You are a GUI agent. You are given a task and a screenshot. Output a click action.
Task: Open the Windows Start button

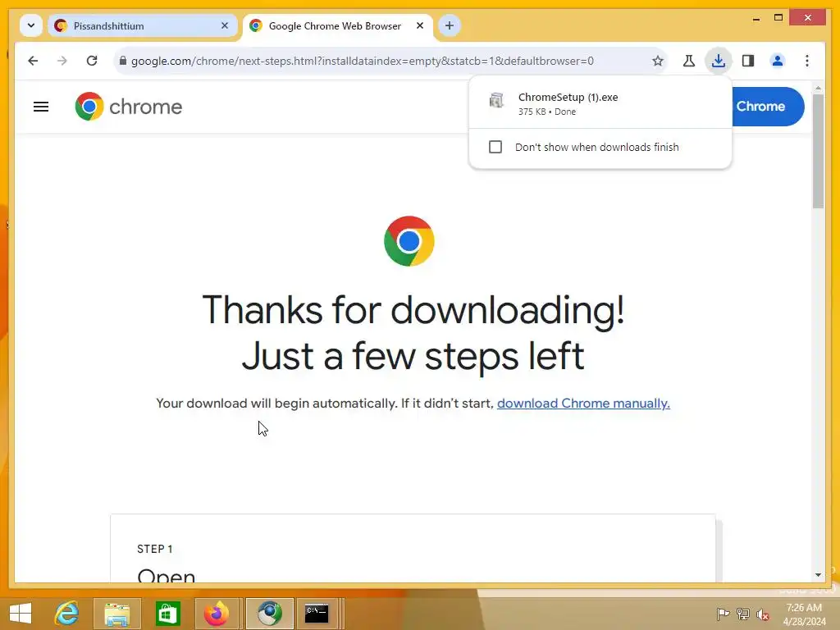(21, 614)
